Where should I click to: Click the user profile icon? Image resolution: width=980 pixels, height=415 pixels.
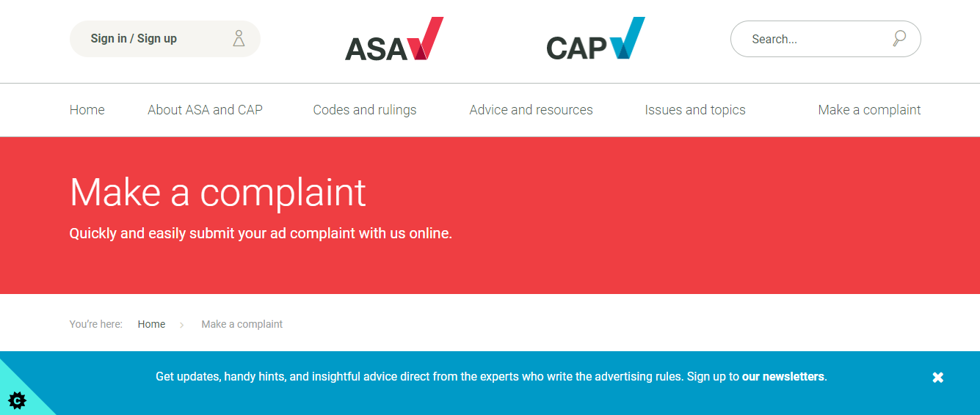[239, 39]
